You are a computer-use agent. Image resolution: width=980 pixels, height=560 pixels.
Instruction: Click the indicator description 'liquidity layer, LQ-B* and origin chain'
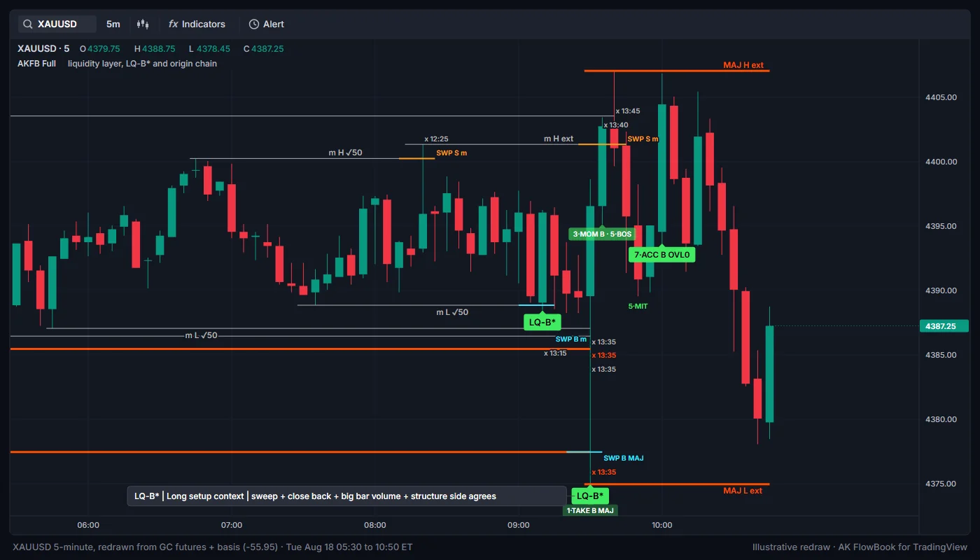(142, 64)
